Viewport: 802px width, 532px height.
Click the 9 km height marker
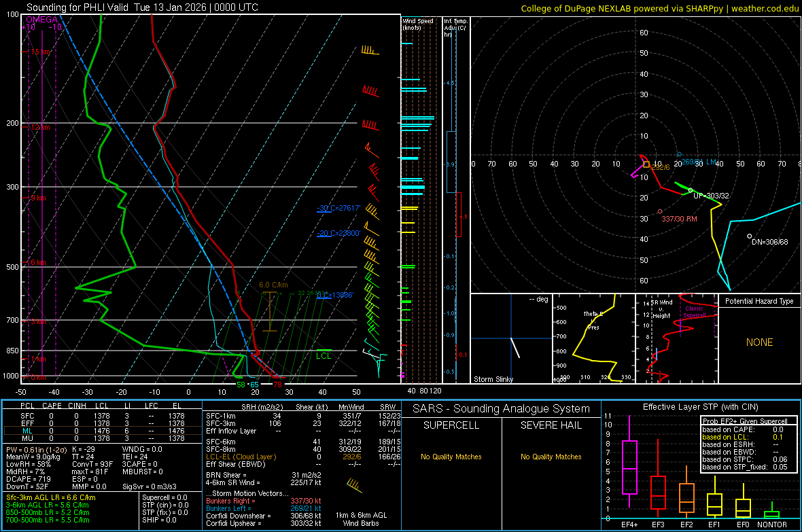pyautogui.click(x=38, y=198)
